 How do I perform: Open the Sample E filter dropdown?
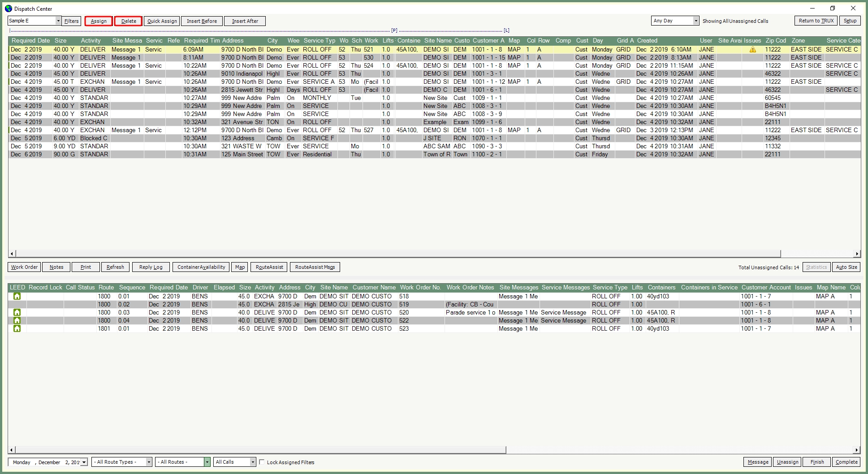[58, 21]
